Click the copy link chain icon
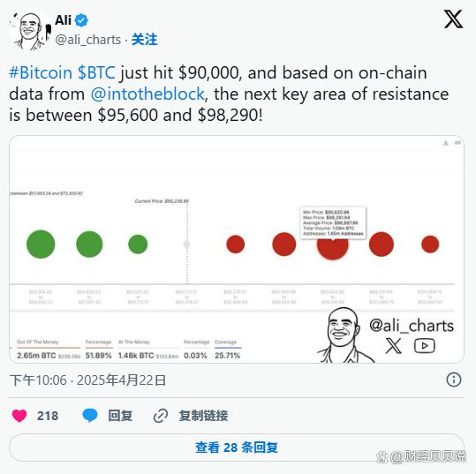This screenshot has height=474, width=476. coord(161,416)
